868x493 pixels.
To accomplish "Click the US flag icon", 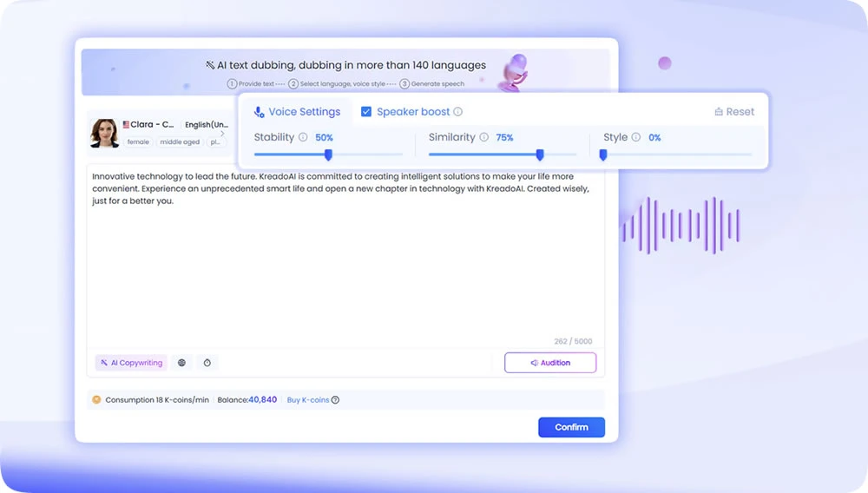I will [126, 124].
